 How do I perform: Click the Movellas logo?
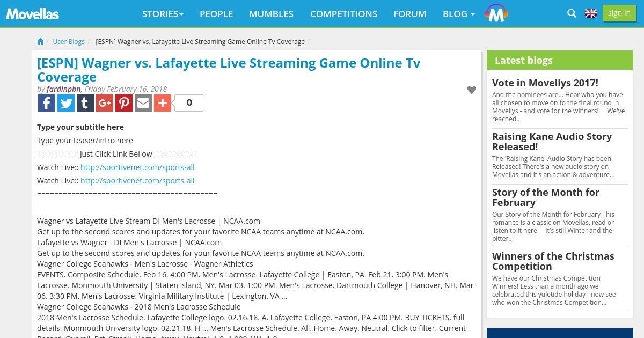tap(33, 14)
